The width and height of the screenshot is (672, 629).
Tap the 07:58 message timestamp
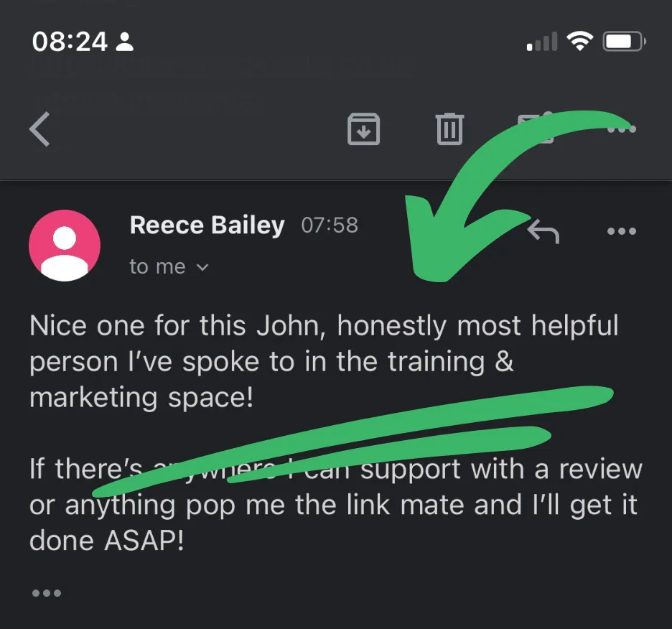point(330,225)
